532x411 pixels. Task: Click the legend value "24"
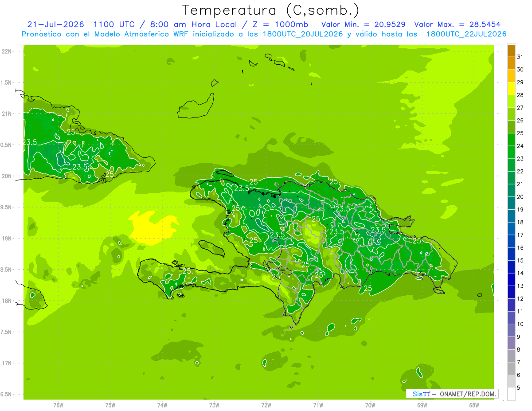click(520, 146)
